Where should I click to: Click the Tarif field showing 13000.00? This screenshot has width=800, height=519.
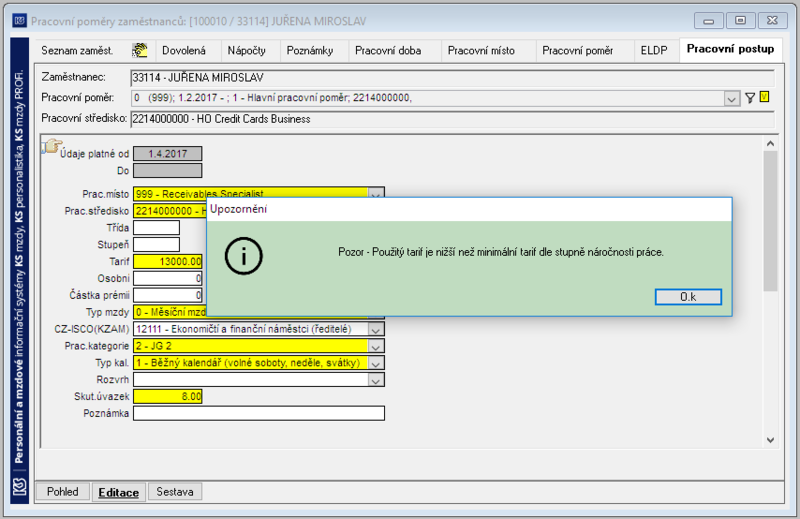click(168, 261)
